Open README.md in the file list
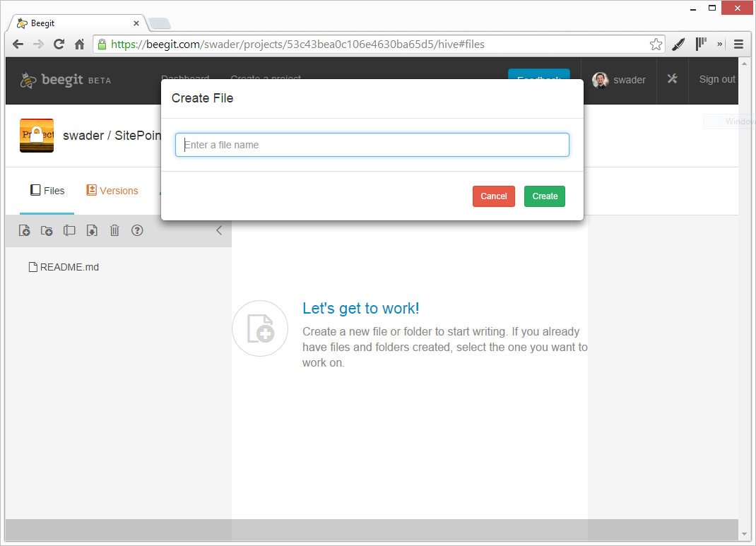Image resolution: width=756 pixels, height=546 pixels. 64,267
